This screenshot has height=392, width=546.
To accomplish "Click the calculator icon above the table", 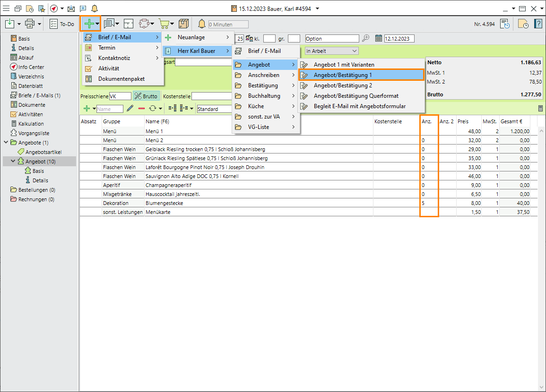I will click(540, 109).
